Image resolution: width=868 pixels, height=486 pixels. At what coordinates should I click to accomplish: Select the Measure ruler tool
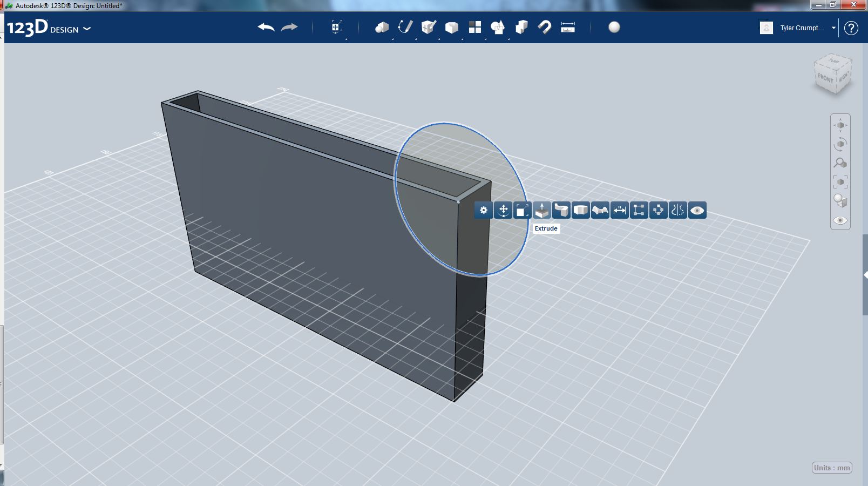tap(568, 27)
